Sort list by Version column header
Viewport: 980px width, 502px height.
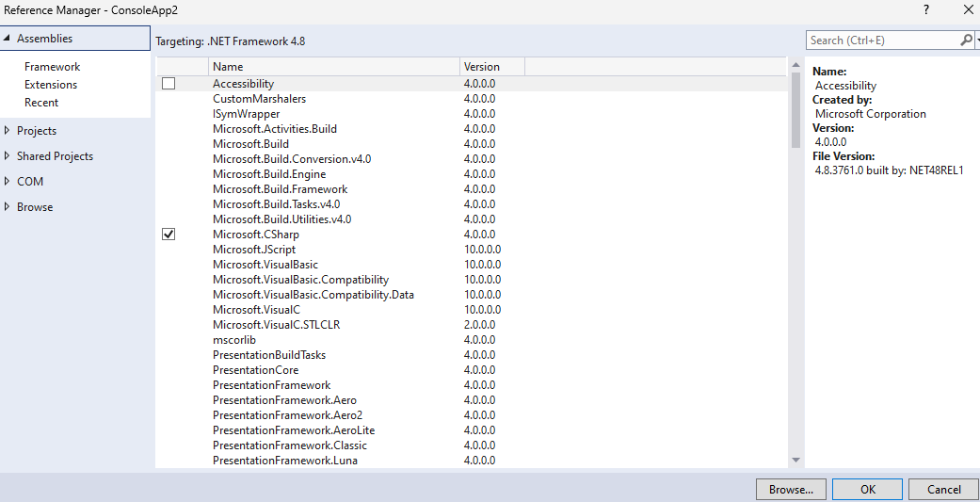492,66
